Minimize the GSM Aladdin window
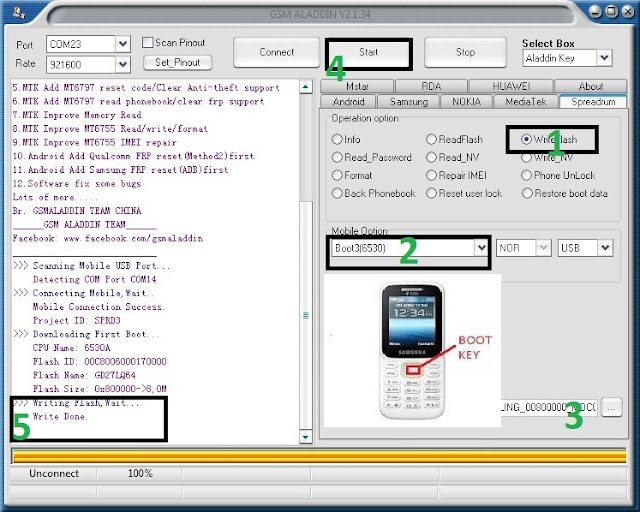 596,11
